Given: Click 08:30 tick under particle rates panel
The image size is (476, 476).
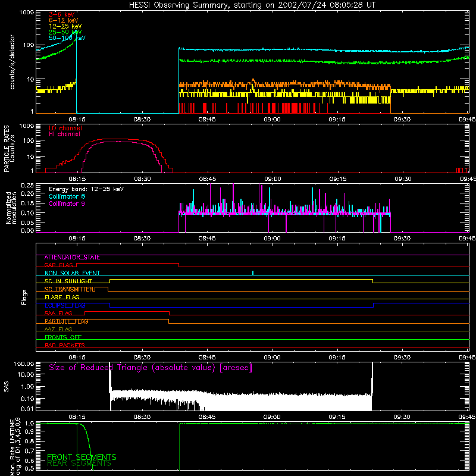Looking at the screenshot, I should coord(142,179).
